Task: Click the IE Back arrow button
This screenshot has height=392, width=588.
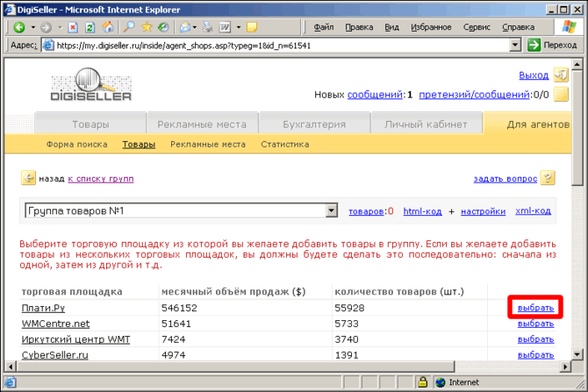Action: coord(19,27)
